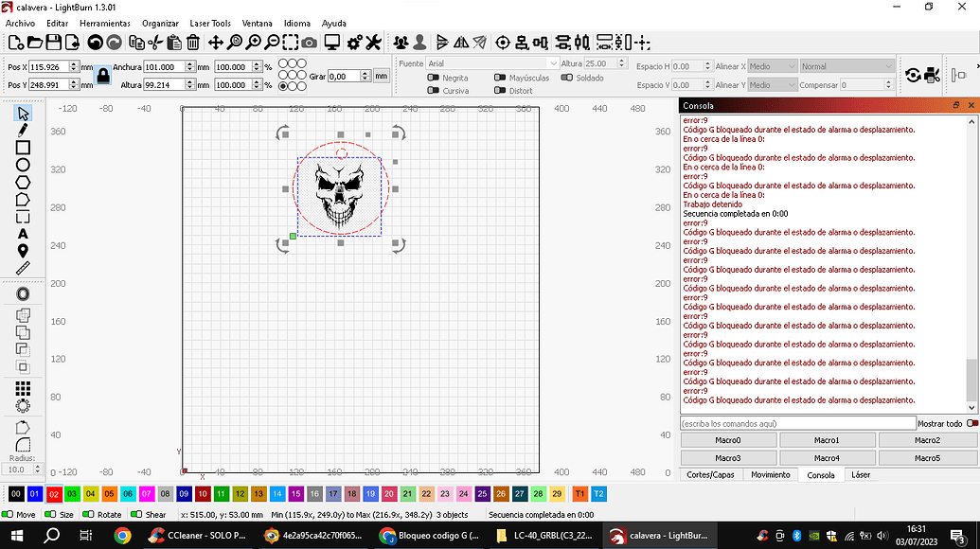Screen dimensions: 980x549
Task: Click the Delete trash can icon
Action: point(193,43)
